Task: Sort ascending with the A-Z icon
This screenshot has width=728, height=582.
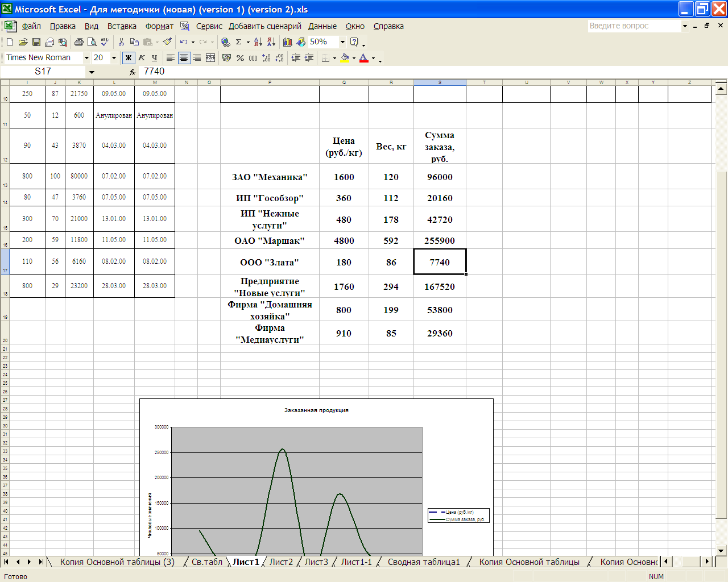Action: [258, 42]
